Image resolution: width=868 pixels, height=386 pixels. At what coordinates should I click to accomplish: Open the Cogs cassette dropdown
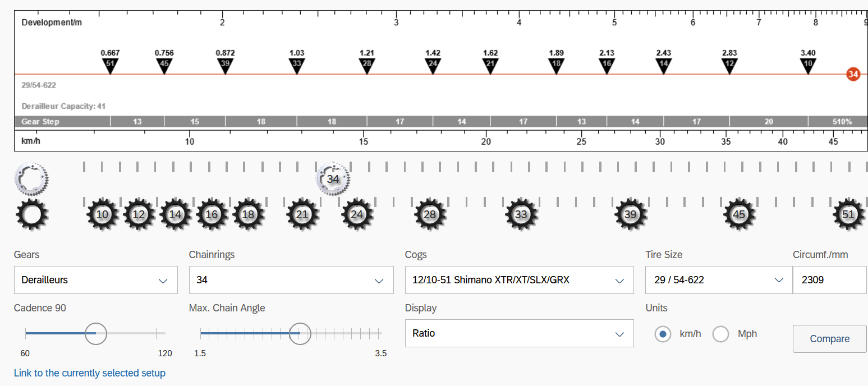(519, 280)
